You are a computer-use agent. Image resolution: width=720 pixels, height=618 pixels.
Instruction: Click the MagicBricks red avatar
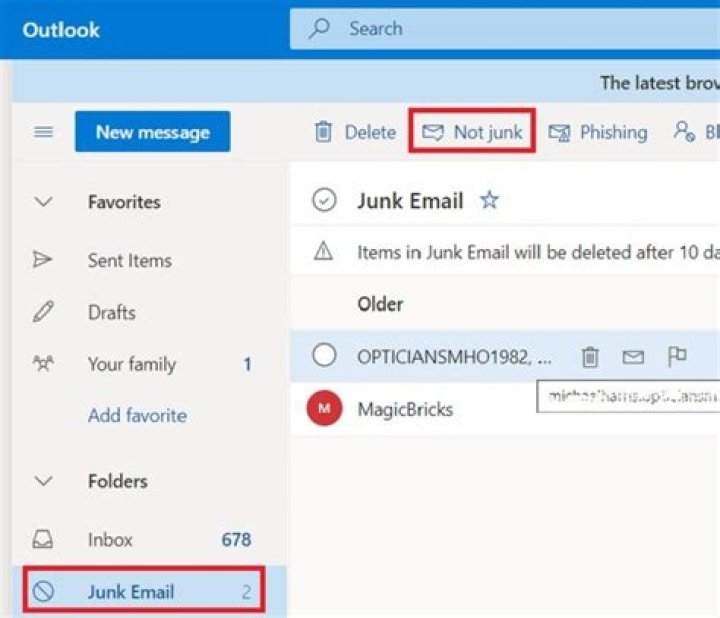pyautogui.click(x=324, y=408)
